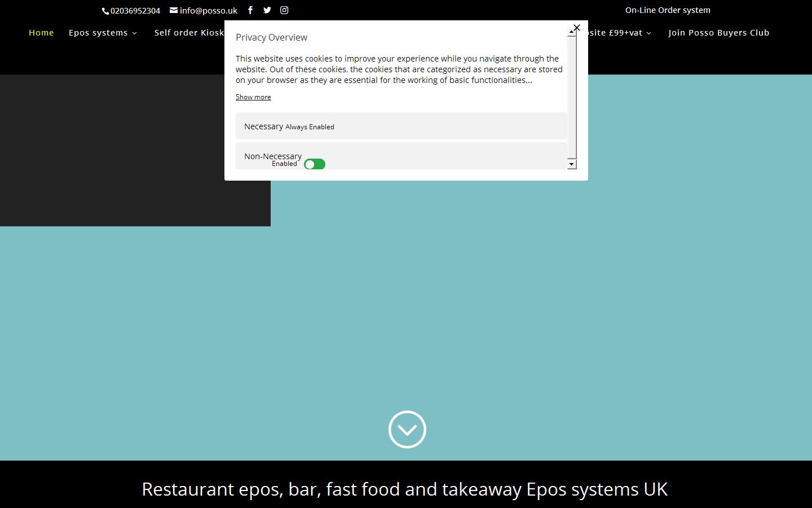The height and width of the screenshot is (508, 812).
Task: Open the On-Line Order system link
Action: (x=668, y=10)
